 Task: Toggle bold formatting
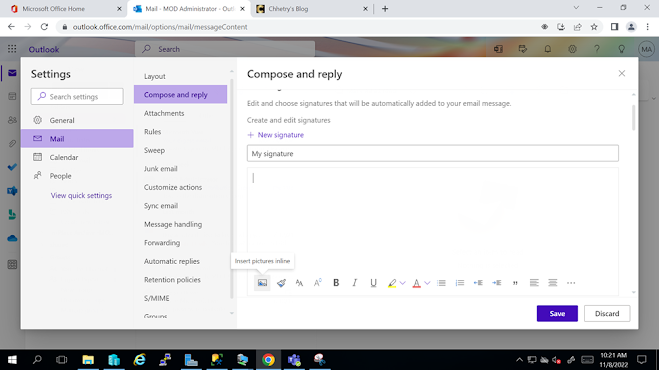click(x=336, y=283)
